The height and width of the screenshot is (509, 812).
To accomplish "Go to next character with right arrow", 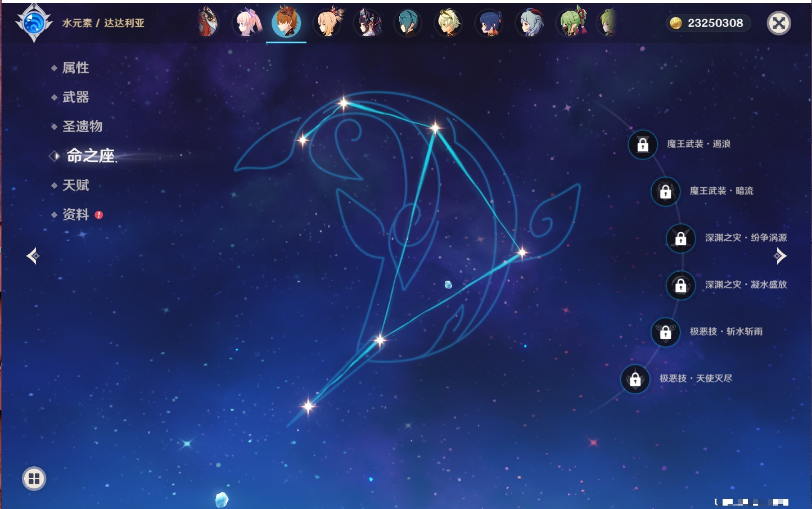I will (x=780, y=256).
